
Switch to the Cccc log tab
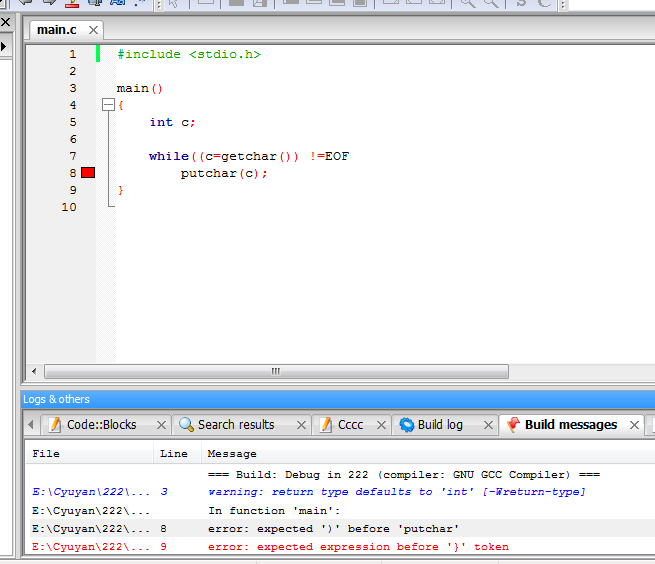(x=350, y=425)
